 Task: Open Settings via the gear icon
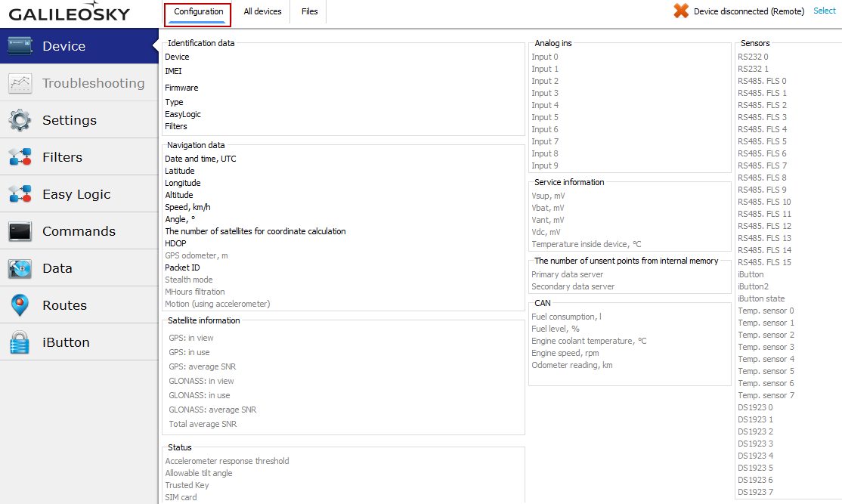(20, 120)
